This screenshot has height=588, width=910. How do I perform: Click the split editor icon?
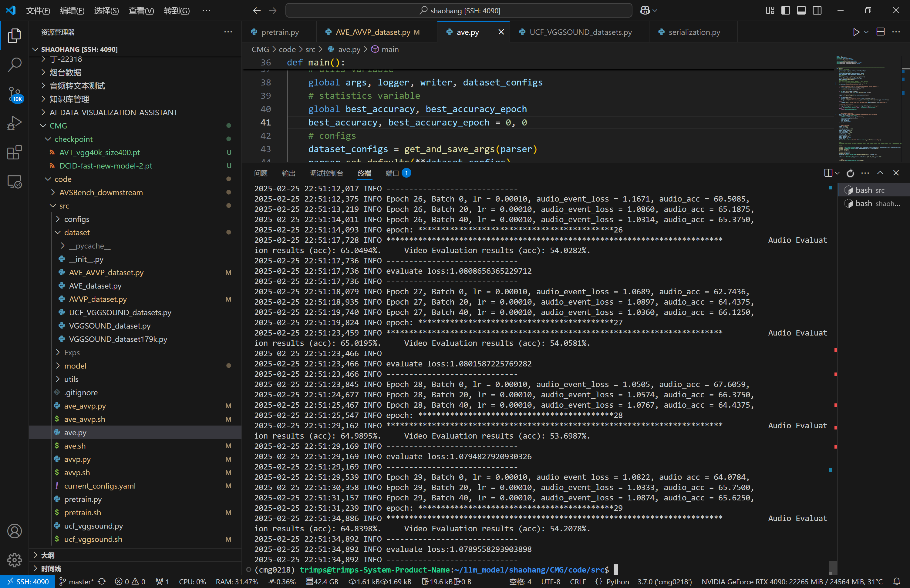[880, 32]
